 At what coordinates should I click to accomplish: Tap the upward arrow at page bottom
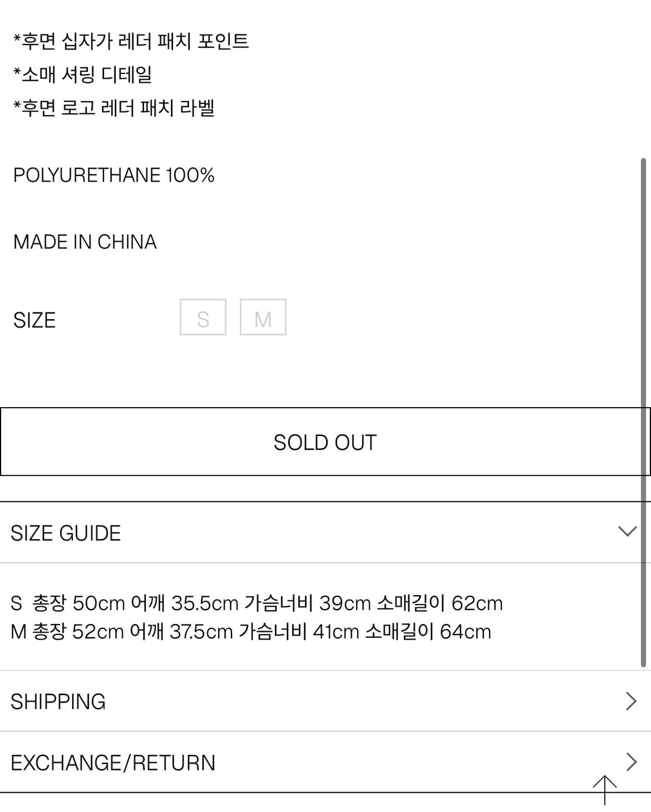point(604,790)
